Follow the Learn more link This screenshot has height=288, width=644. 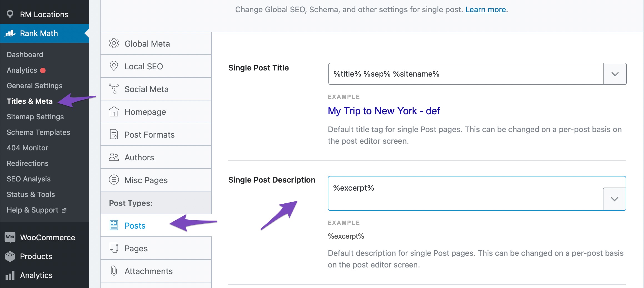(x=485, y=10)
